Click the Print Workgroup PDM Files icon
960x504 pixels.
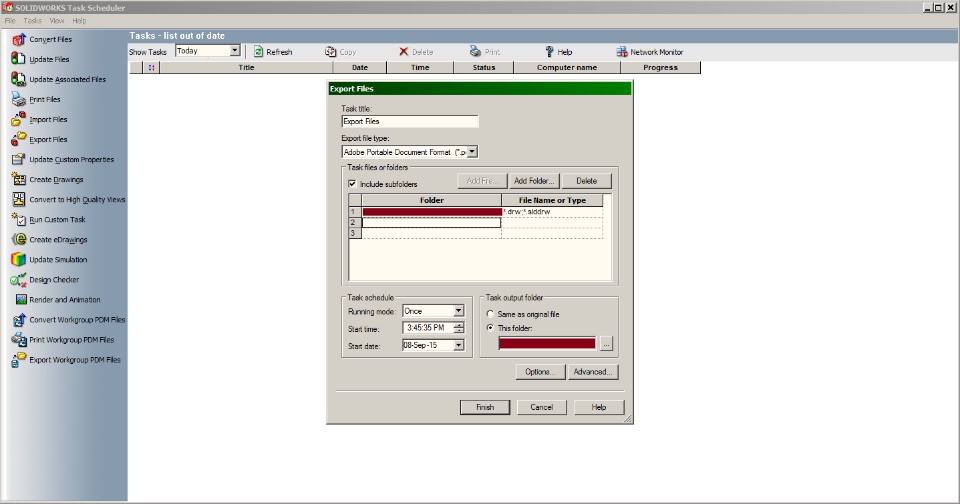pos(18,340)
